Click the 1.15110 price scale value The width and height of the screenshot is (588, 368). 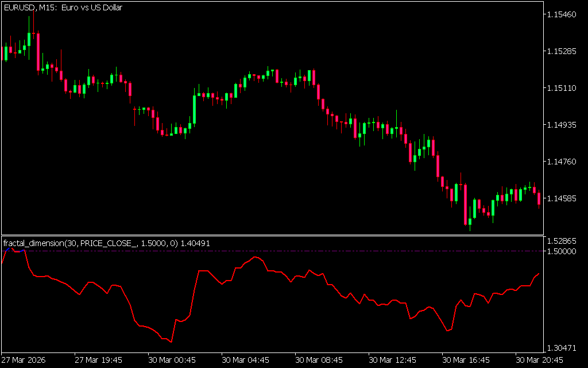(x=564, y=88)
